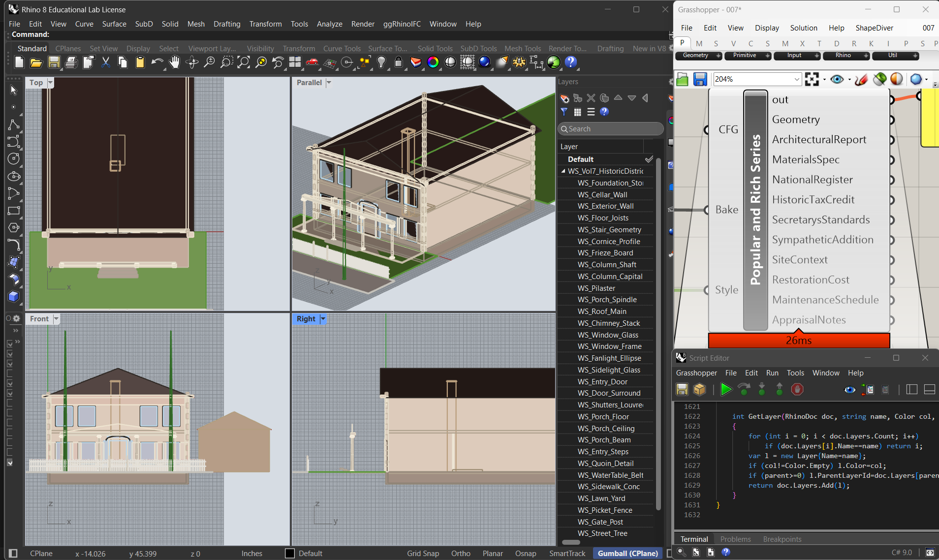Open the Solution menu in Grasshopper
939x560 pixels.
click(804, 28)
